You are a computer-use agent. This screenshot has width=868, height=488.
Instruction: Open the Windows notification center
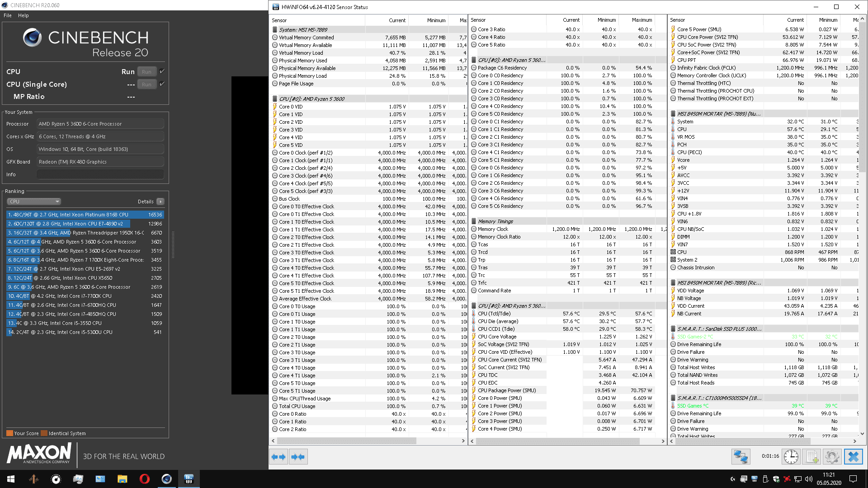pyautogui.click(x=853, y=479)
